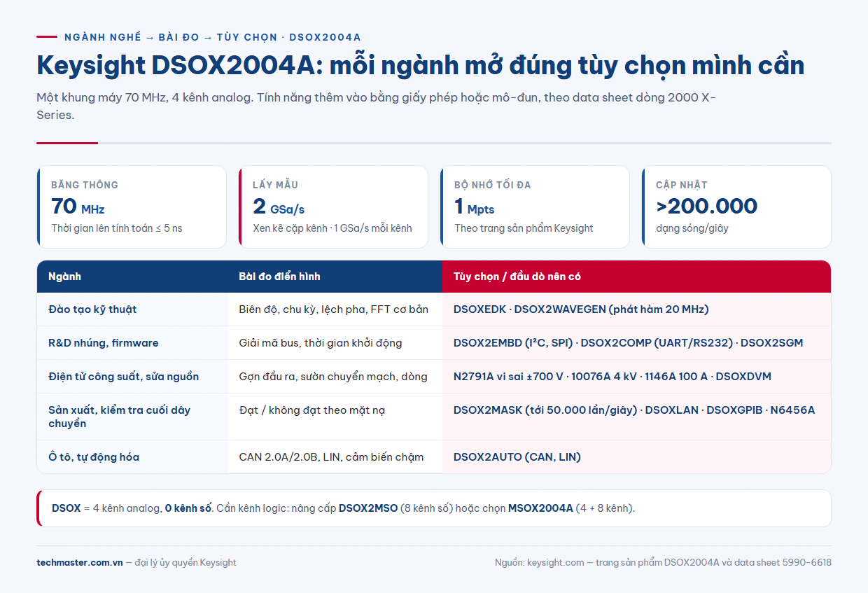Click the LẤY MẪU card label

point(275,185)
